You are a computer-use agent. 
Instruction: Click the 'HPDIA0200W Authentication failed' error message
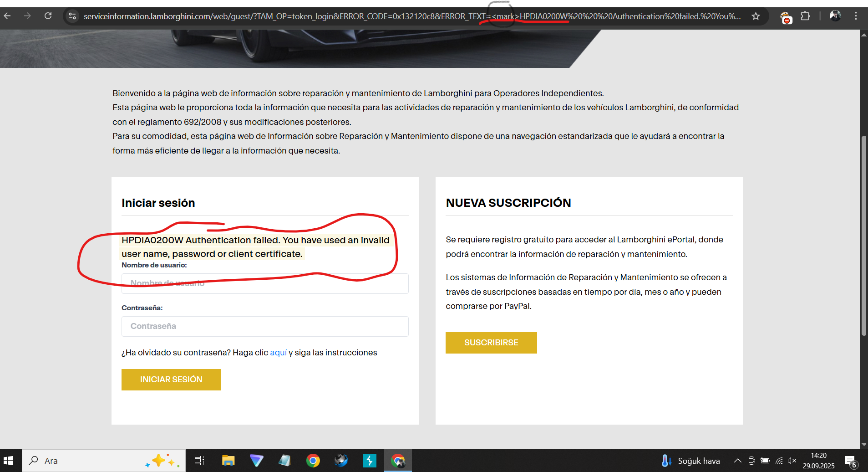[256, 247]
